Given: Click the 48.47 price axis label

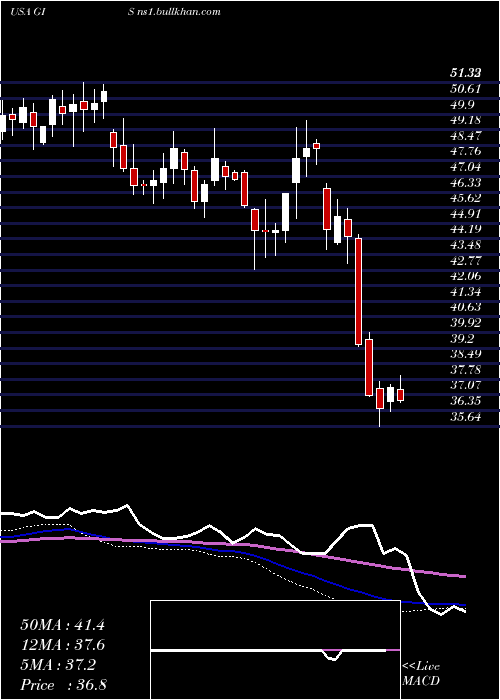Looking at the screenshot, I should [x=465, y=136].
